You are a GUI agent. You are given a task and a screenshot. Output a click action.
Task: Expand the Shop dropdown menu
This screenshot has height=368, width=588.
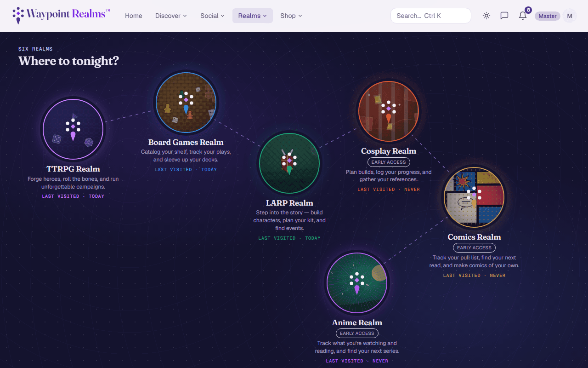click(291, 16)
